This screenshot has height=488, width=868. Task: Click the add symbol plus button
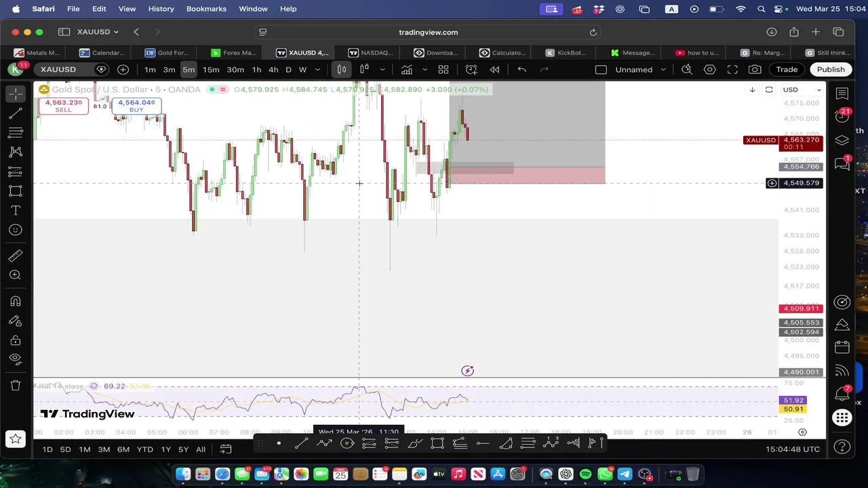[123, 69]
